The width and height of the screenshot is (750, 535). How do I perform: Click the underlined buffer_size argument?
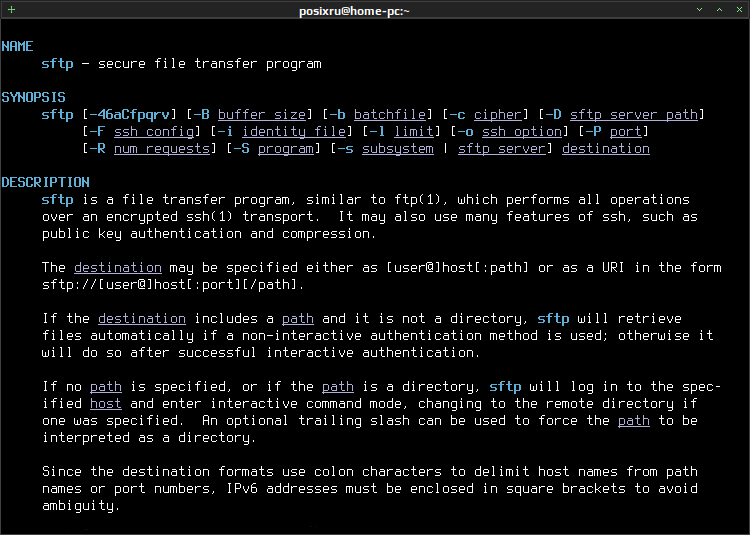click(262, 115)
